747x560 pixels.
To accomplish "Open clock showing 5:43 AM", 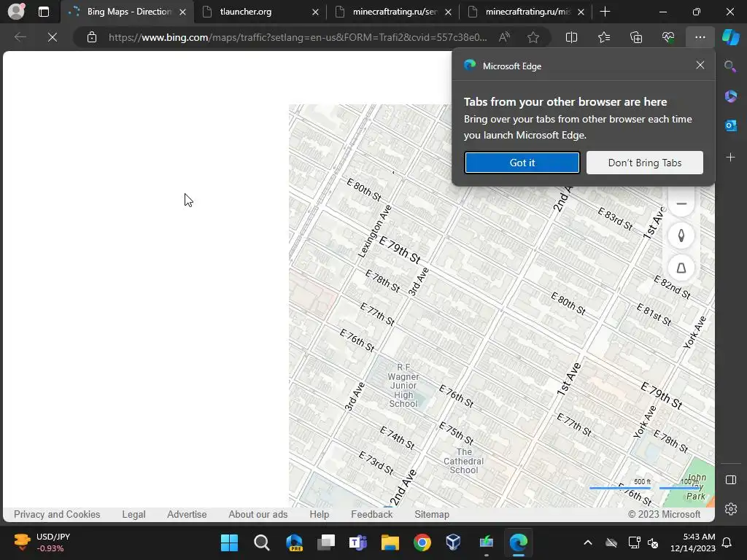I will pos(693,542).
